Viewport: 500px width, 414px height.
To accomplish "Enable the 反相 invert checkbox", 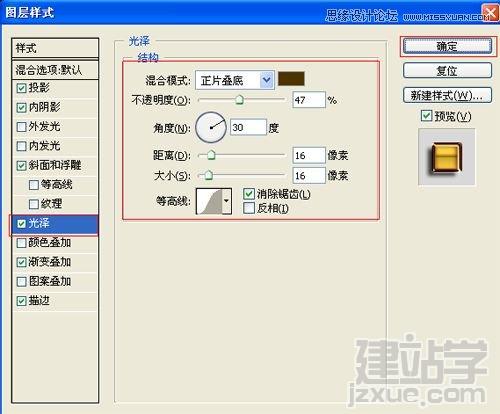I will pos(249,208).
